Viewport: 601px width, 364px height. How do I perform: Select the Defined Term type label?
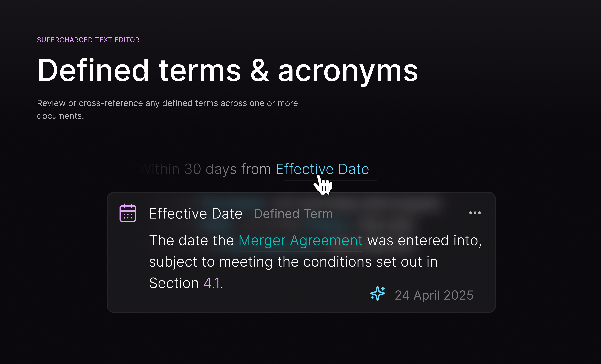tap(293, 214)
